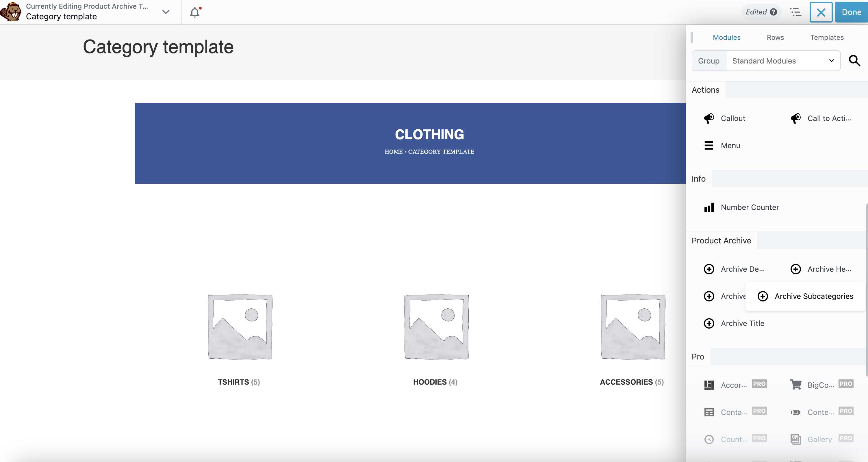Screen dimensions: 868x462
Task: Click the Hoodies category thumbnail
Action: [x=436, y=327]
